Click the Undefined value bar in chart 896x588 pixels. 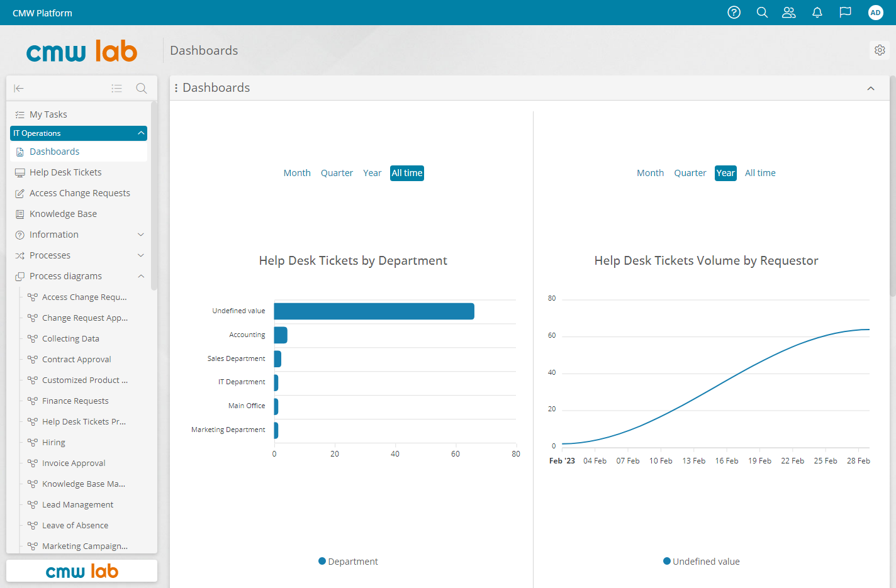(374, 311)
